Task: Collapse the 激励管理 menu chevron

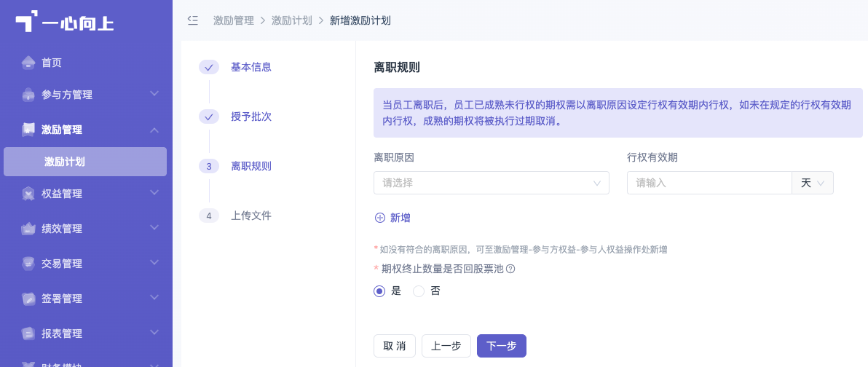Action: [154, 130]
